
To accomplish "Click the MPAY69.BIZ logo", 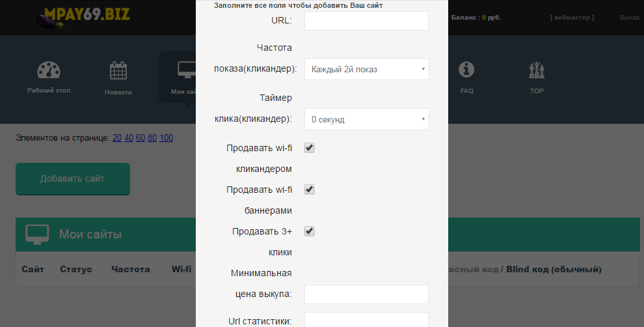I will pyautogui.click(x=83, y=17).
